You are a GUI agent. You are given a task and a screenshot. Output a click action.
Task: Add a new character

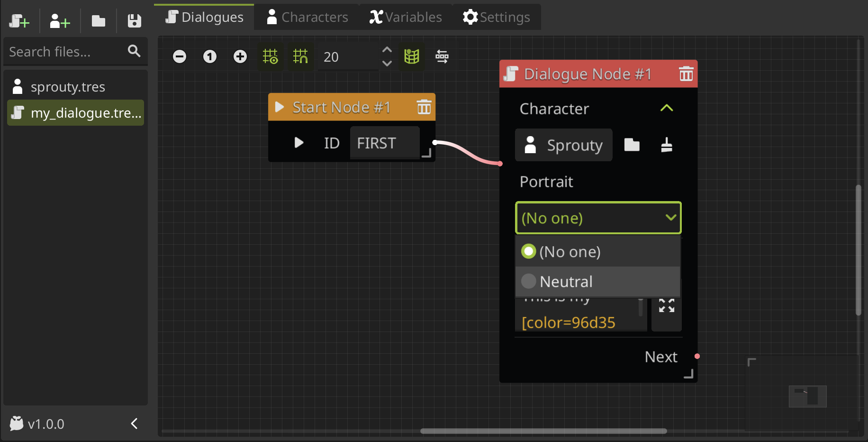pos(59,21)
